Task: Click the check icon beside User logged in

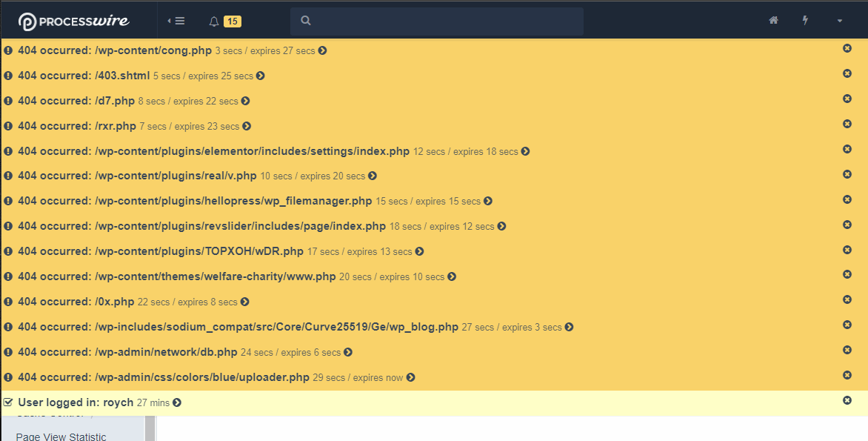Action: tap(8, 402)
